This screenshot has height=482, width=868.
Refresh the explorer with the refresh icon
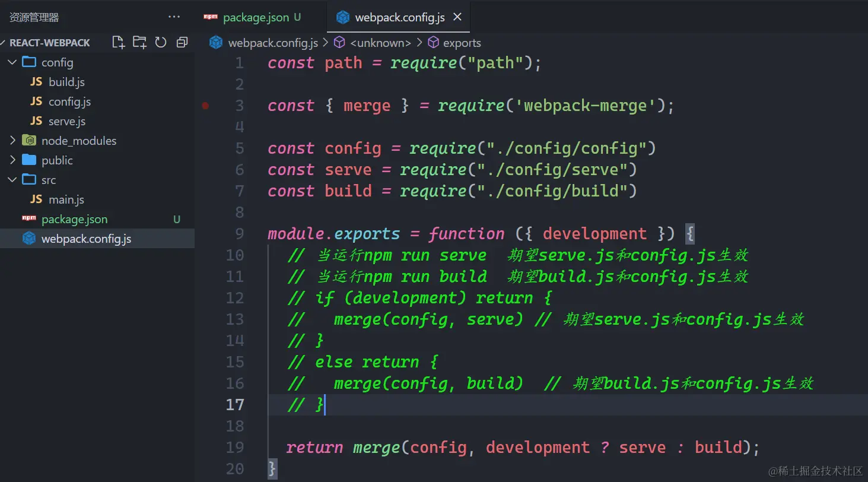(161, 42)
